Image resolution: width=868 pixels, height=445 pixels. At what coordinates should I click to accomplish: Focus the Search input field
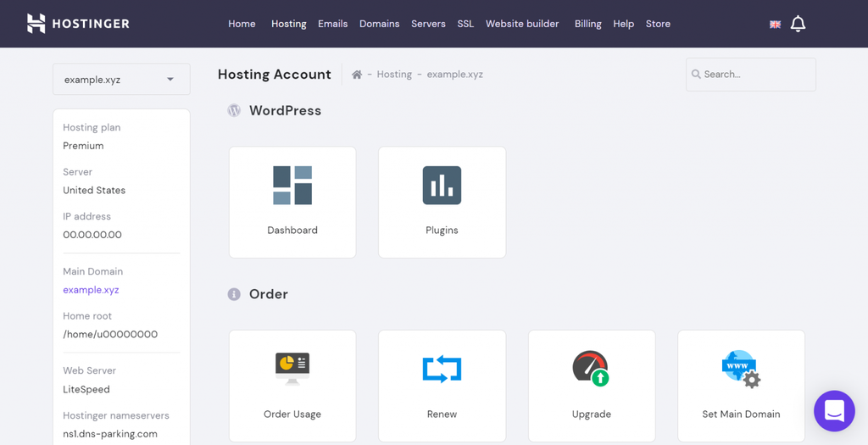click(751, 75)
